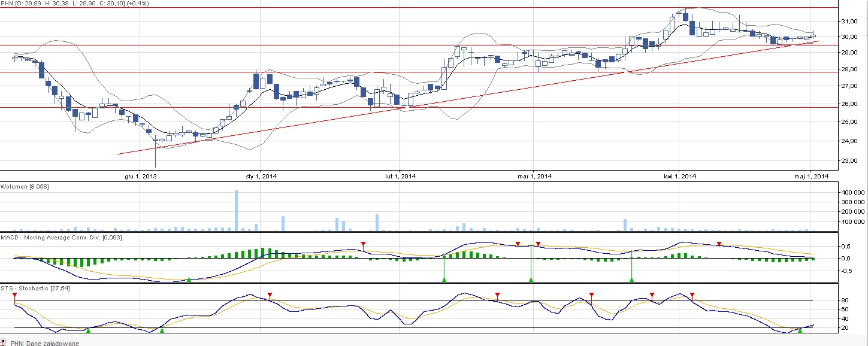Screen dimensions: 868x346
Task: Click the 'kwi 1, 2014' date label
Action: click(680, 176)
